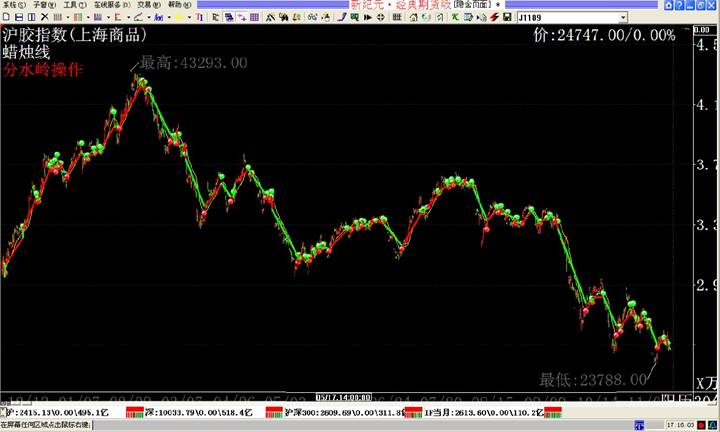Click the floppy disk save icon
This screenshot has height=432, width=720.
pos(507,17)
